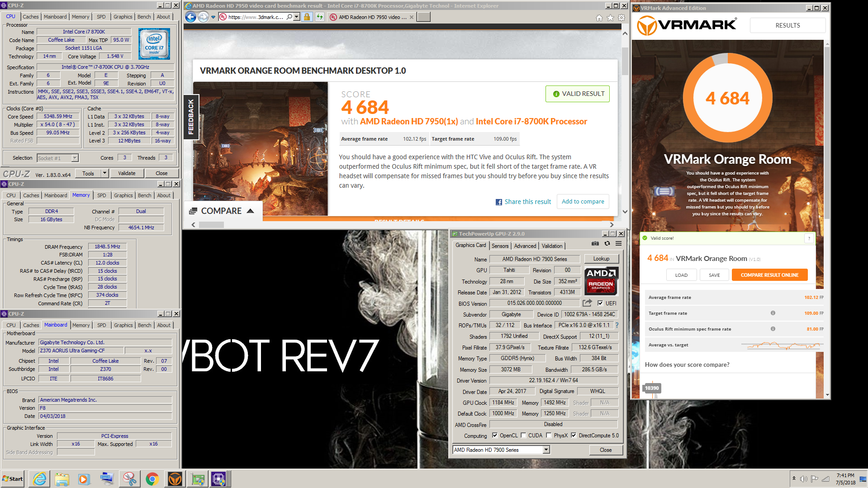868x488 pixels.
Task: Open Internet Explorer from the taskbar
Action: 40,479
